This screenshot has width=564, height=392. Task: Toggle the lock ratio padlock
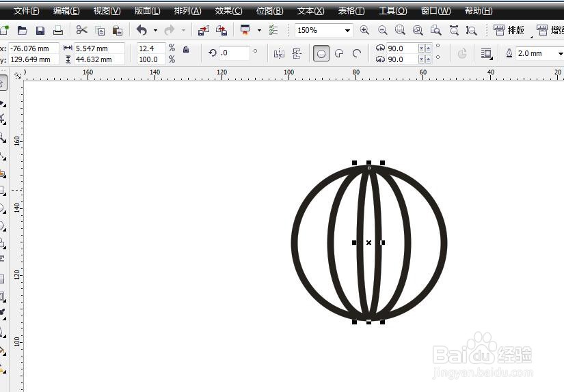click(186, 49)
